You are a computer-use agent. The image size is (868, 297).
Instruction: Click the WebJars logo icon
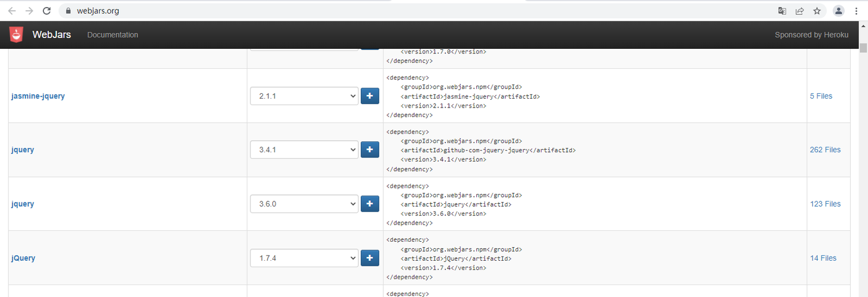coord(16,34)
